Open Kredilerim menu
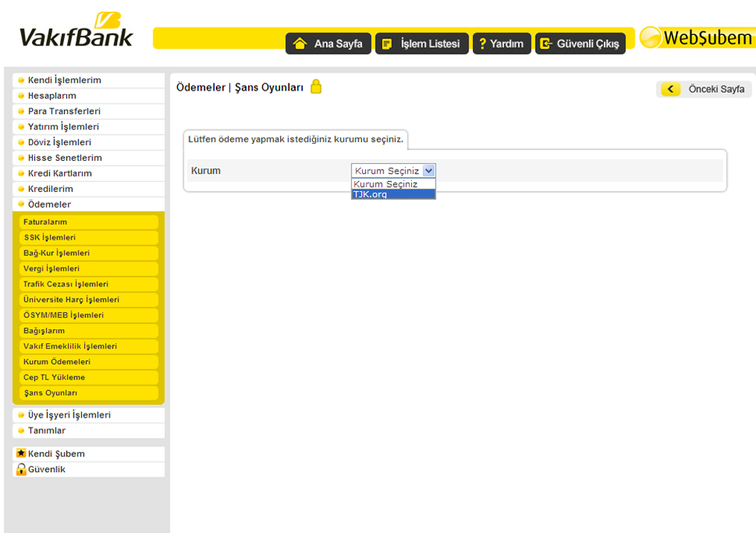Screen dimensions: 756x533 click(88, 188)
